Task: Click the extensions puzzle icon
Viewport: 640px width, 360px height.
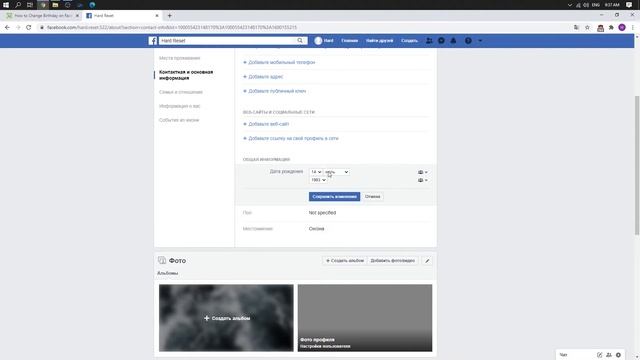Action: [611, 27]
